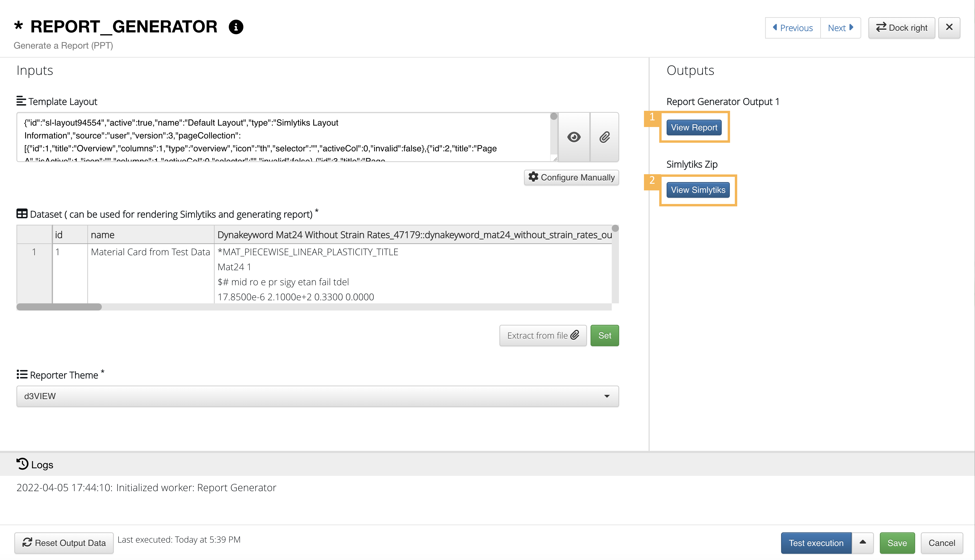Open the Reporter Theme d3VIEW dropdown
975x560 pixels.
tap(317, 396)
